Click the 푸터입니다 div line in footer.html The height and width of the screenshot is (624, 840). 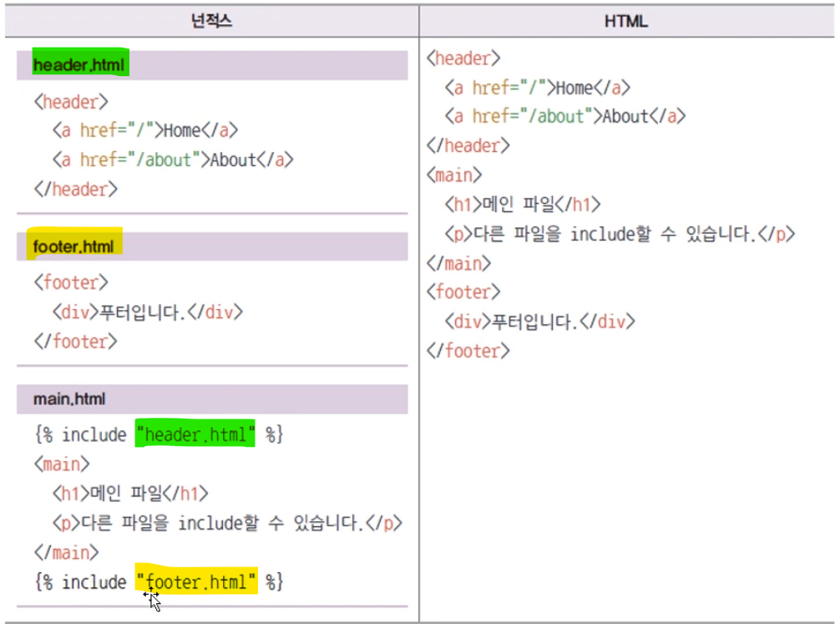click(147, 312)
